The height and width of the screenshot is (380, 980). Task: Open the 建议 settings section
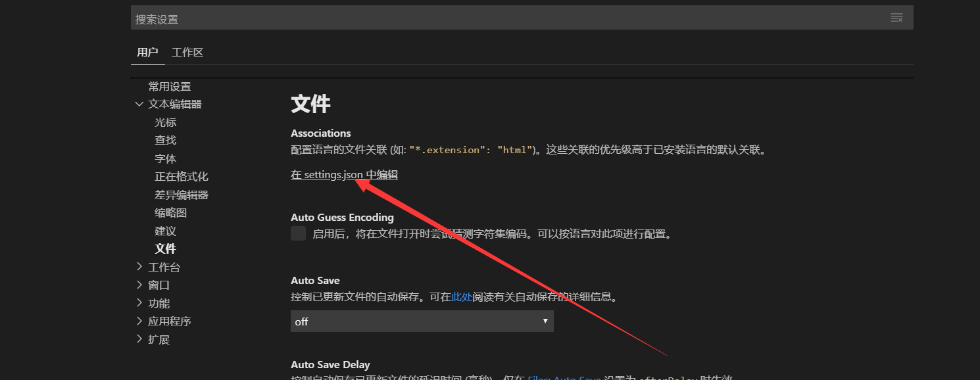165,230
